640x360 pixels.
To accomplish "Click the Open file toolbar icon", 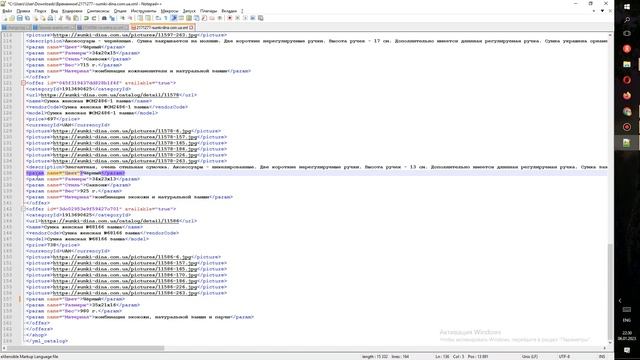I will (x=12, y=18).
